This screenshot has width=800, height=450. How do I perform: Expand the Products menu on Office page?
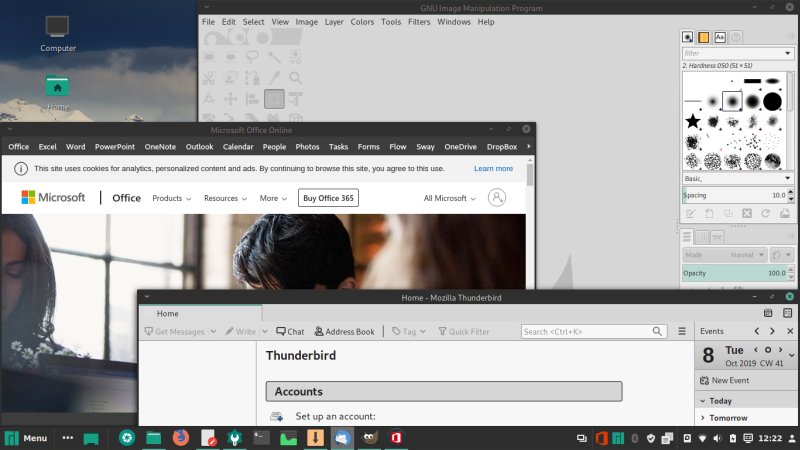(171, 198)
